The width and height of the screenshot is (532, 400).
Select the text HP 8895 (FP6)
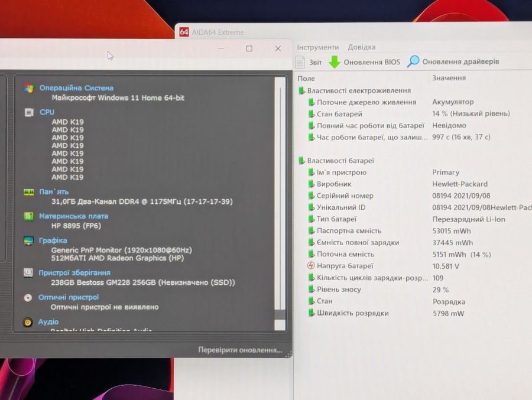76,226
